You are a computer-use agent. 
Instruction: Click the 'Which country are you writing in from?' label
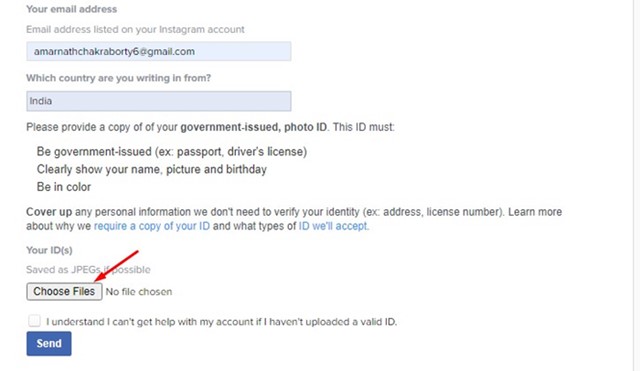point(118,78)
